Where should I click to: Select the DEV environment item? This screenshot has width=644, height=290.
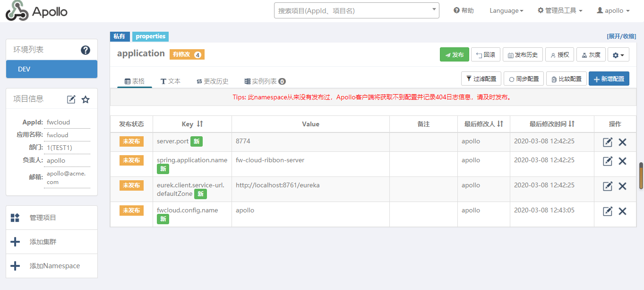click(52, 69)
